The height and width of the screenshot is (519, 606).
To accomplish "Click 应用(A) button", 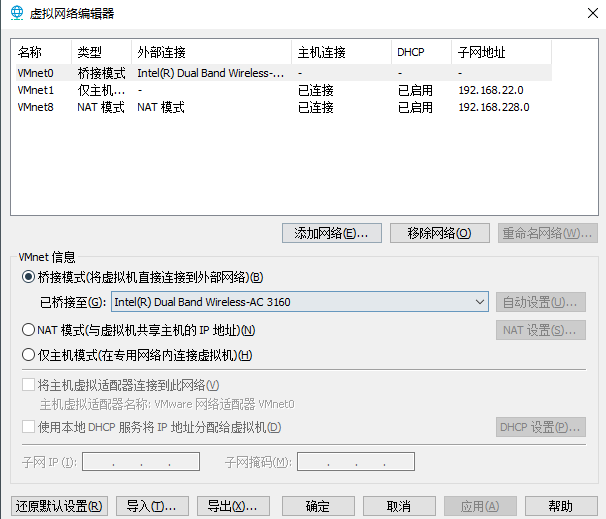I will pyautogui.click(x=480, y=506).
